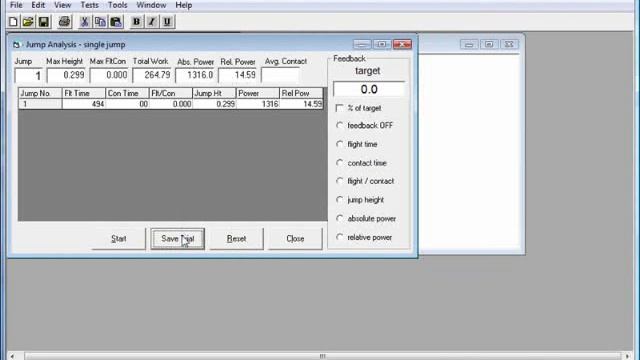640x360 pixels.
Task: Close Jump Analysis with red X
Action: (x=402, y=44)
